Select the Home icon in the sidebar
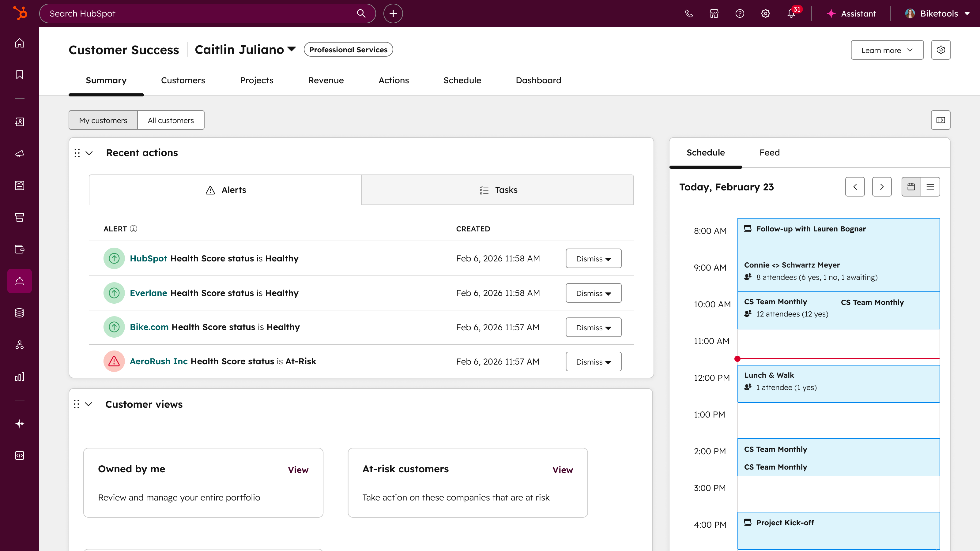The width and height of the screenshot is (980, 551). pyautogui.click(x=19, y=43)
